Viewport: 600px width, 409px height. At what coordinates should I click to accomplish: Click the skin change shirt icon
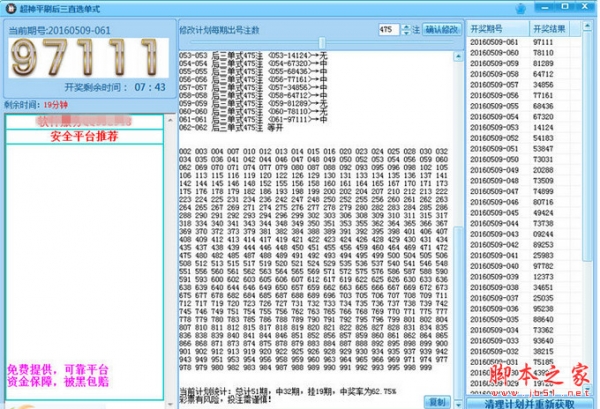[520, 8]
